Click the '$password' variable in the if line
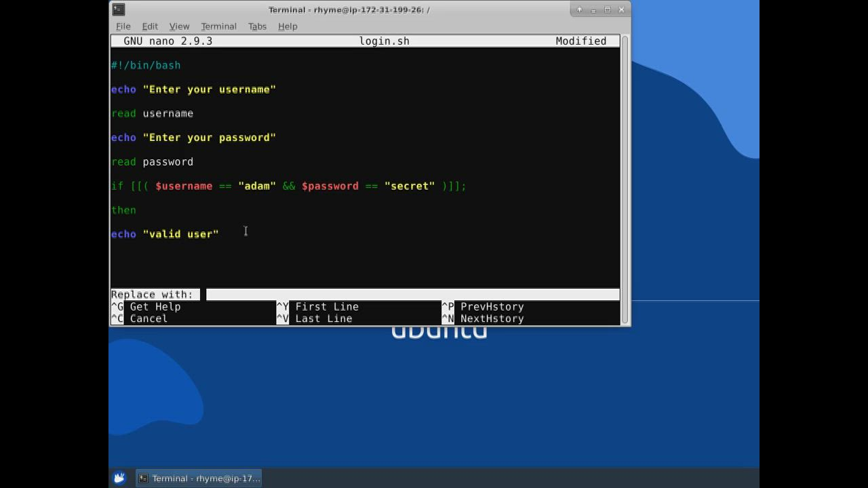 [330, 186]
